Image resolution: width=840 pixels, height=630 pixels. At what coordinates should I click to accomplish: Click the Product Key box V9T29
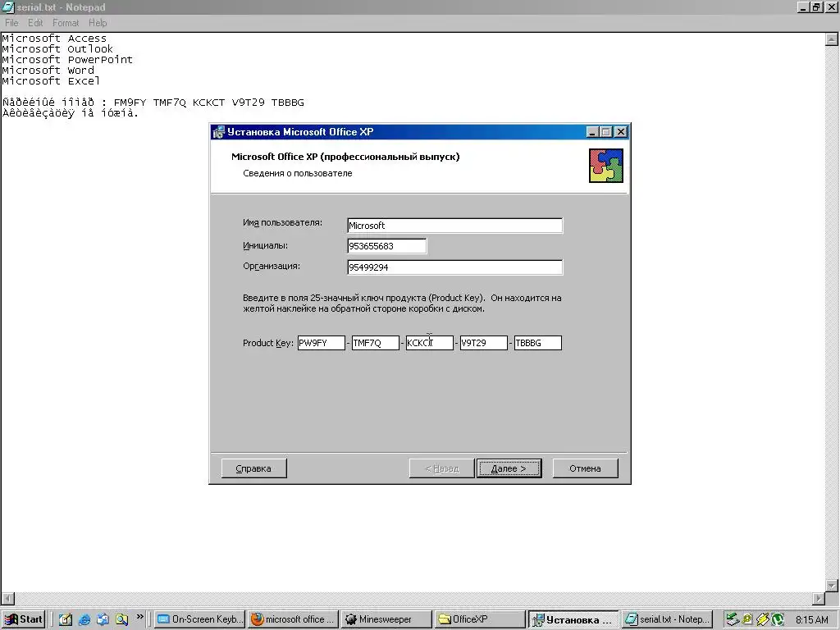pos(483,343)
